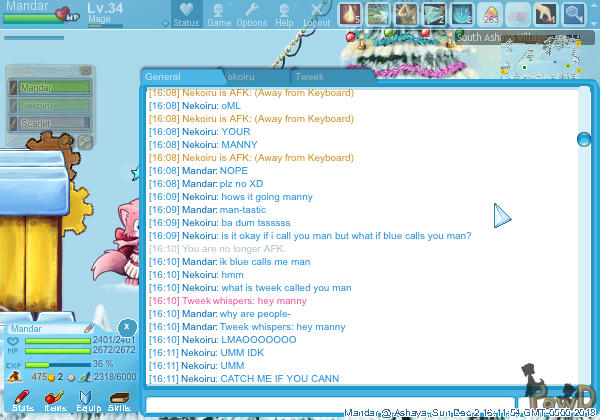This screenshot has width=600, height=420.
Task: Open the Skills book
Action: click(x=119, y=401)
